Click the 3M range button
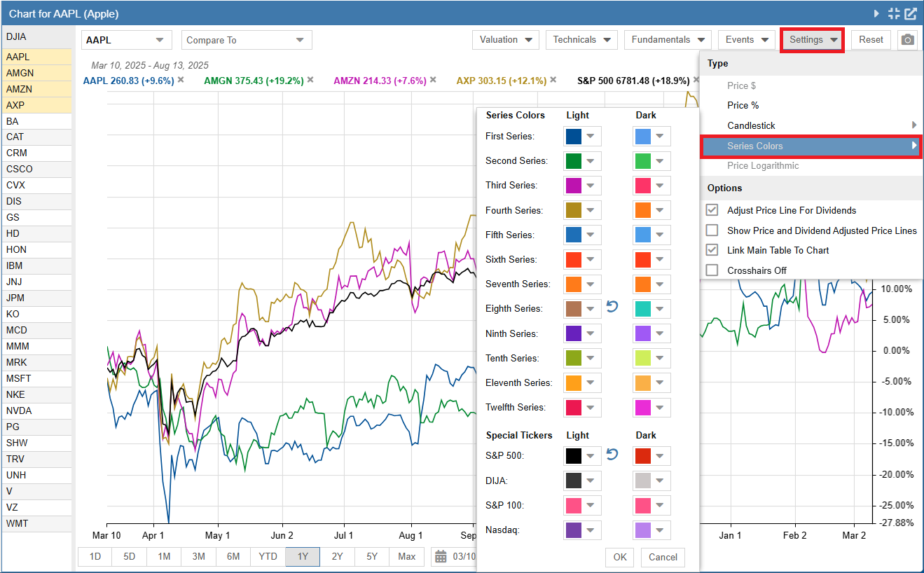Screen dimensions: 924x573 point(199,557)
